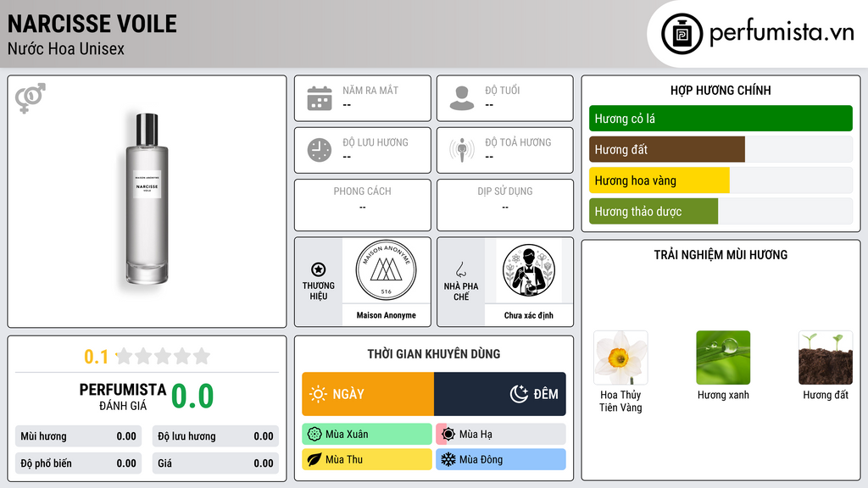Click the Perfumista đánh giá label
868x488 pixels.
pyautogui.click(x=122, y=396)
